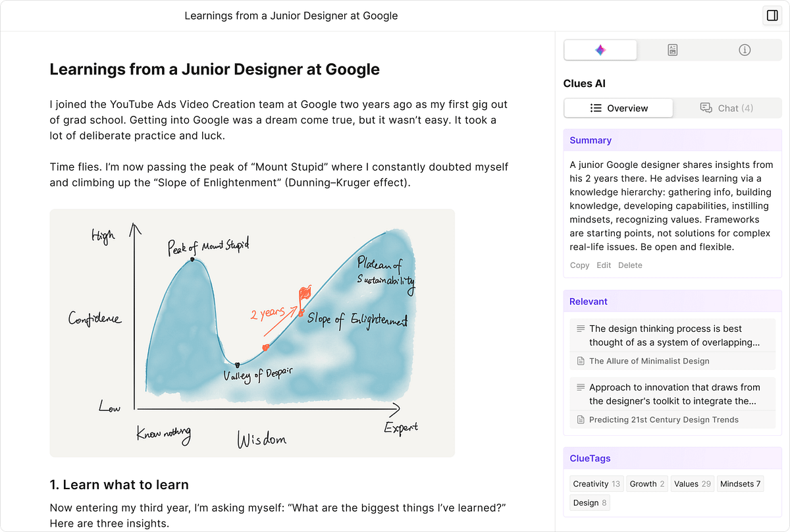Image resolution: width=790 pixels, height=532 pixels.
Task: Switch to the Chat (4) tab
Action: [727, 108]
